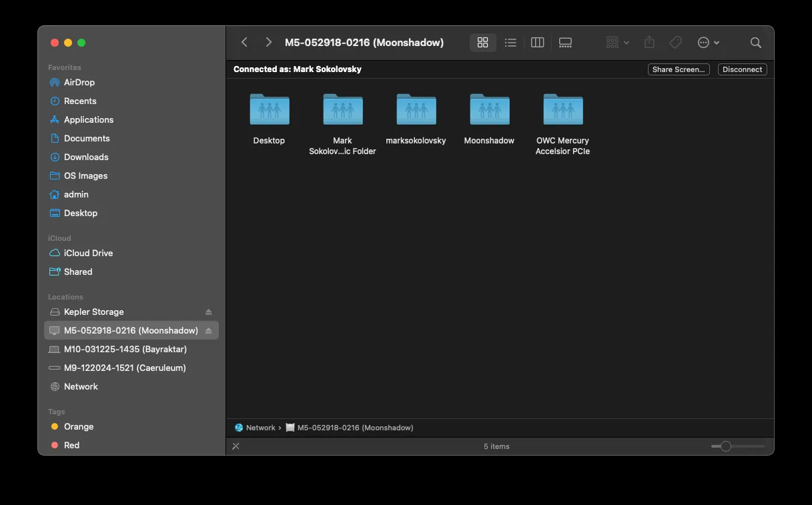Image resolution: width=812 pixels, height=505 pixels.
Task: Click the Share Screen button
Action: pos(679,69)
